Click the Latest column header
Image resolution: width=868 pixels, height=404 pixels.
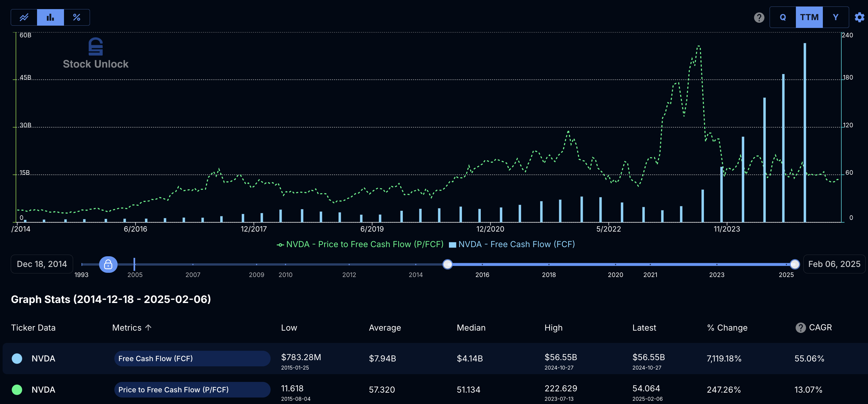pyautogui.click(x=644, y=327)
